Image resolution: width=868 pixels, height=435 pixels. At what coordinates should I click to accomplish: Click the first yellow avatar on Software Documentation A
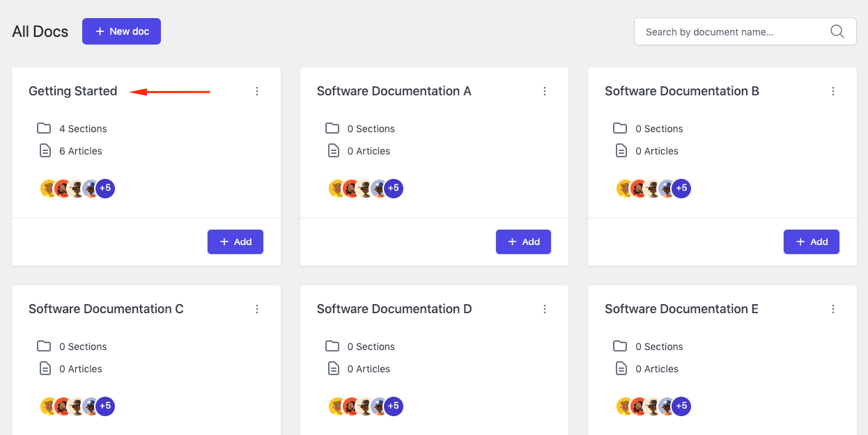tap(336, 188)
